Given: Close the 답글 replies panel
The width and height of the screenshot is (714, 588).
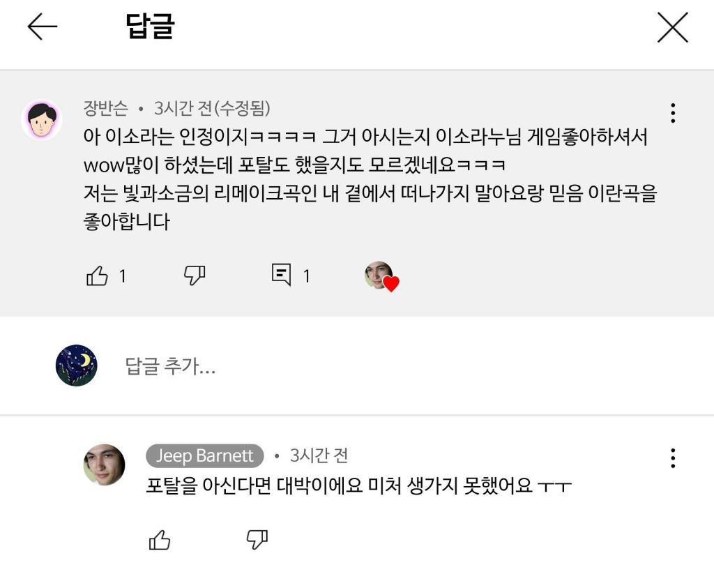Looking at the screenshot, I should tap(672, 28).
